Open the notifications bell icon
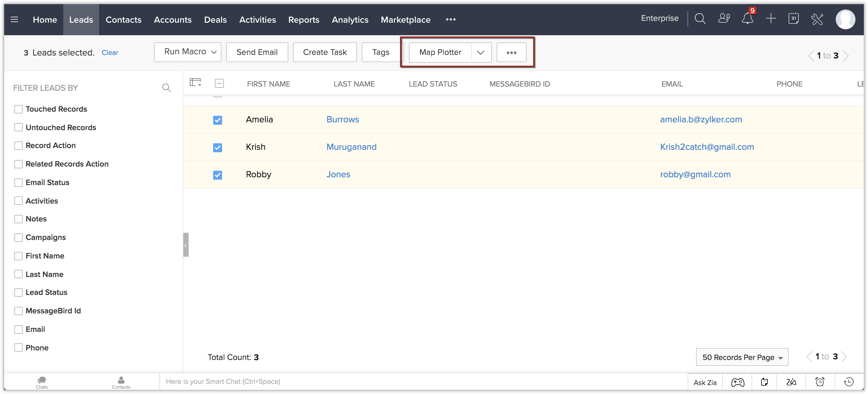 pyautogui.click(x=747, y=19)
